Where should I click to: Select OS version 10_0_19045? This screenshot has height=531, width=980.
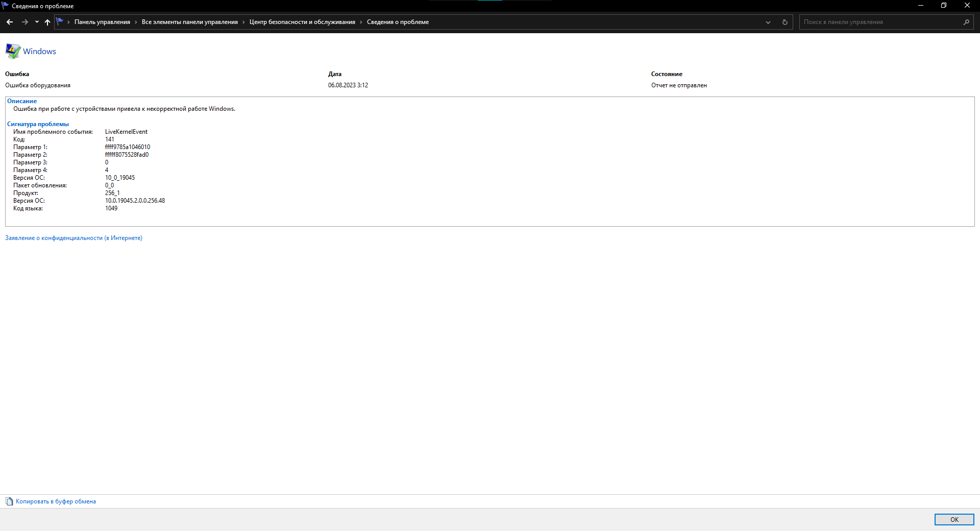[120, 178]
